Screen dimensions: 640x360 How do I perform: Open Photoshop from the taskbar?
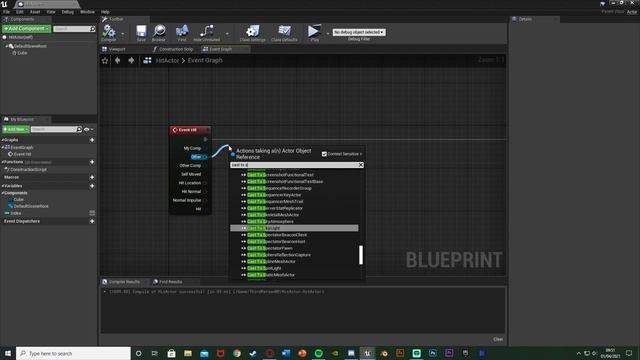click(x=433, y=353)
